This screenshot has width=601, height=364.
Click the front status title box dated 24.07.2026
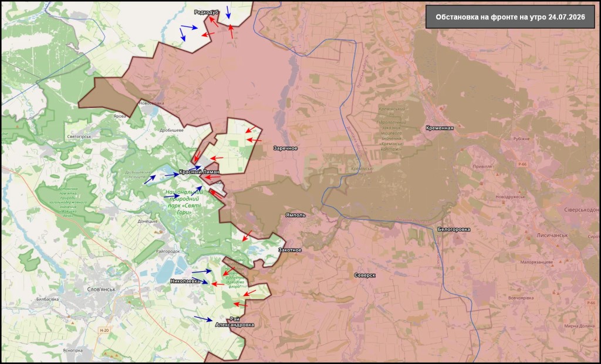[510, 17]
